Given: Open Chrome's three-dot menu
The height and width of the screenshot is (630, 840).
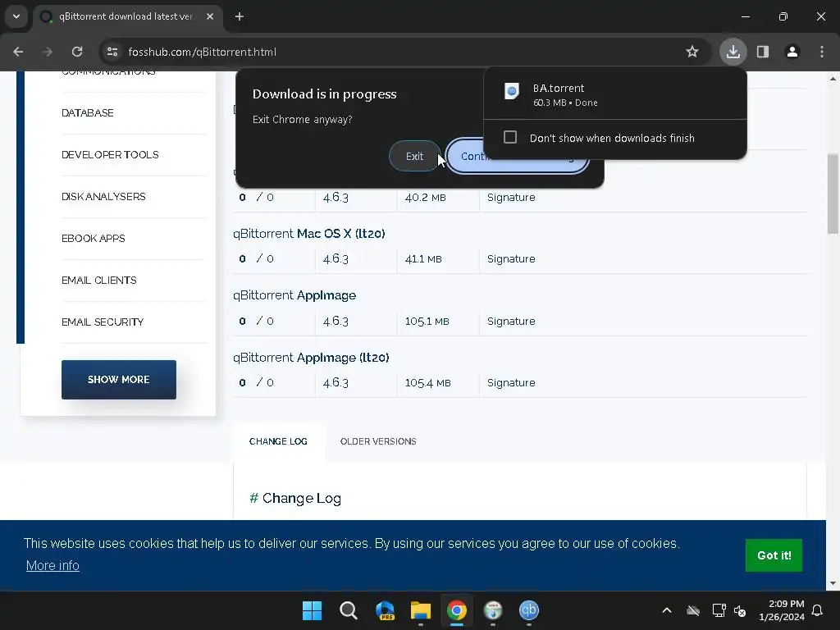Looking at the screenshot, I should click(x=822, y=52).
